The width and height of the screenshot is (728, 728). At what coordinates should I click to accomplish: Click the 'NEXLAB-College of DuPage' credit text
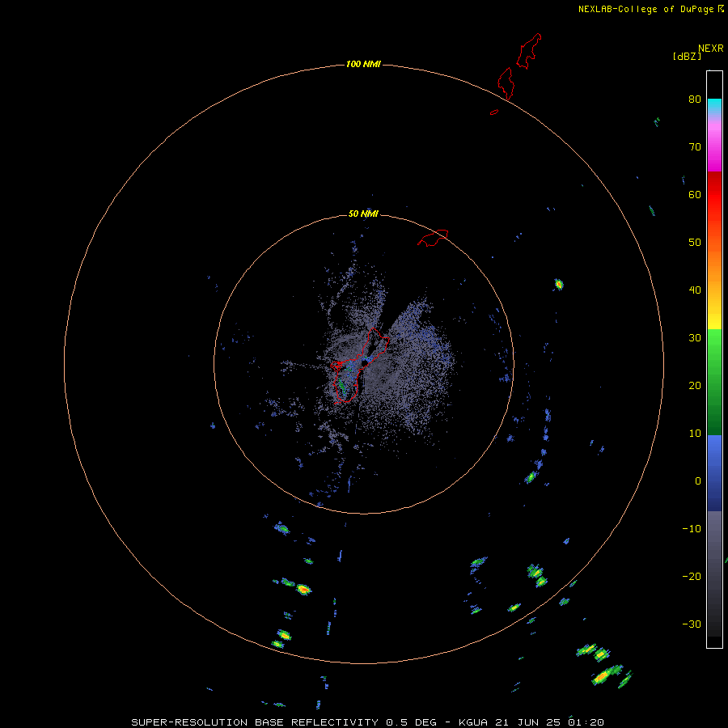click(x=645, y=9)
